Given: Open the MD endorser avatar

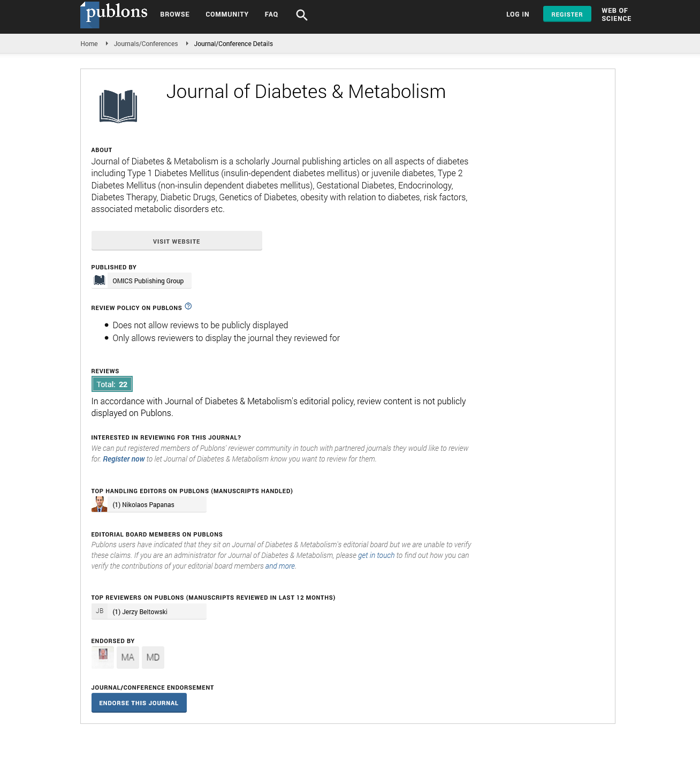Looking at the screenshot, I should coord(153,657).
